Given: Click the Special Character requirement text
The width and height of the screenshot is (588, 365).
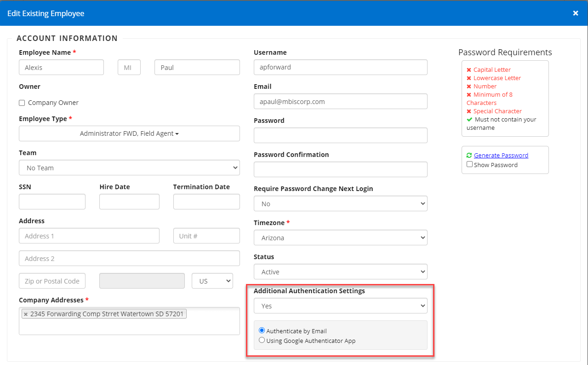Looking at the screenshot, I should (497, 111).
